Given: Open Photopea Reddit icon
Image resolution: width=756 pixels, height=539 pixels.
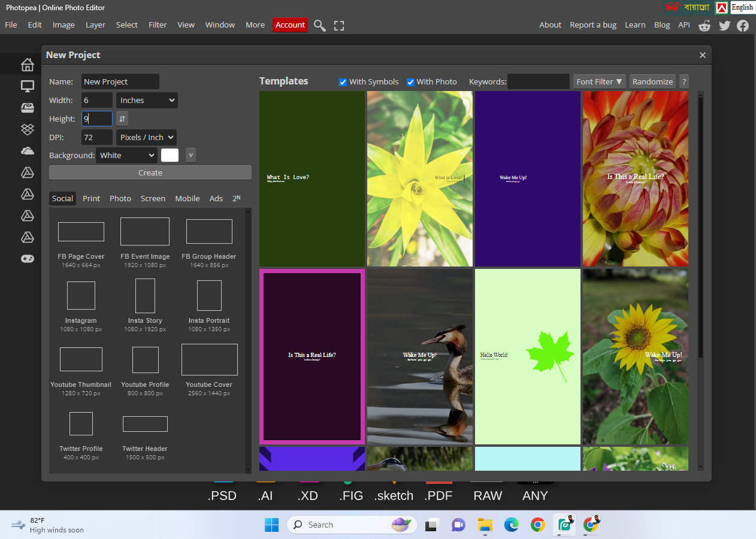Looking at the screenshot, I should point(704,25).
